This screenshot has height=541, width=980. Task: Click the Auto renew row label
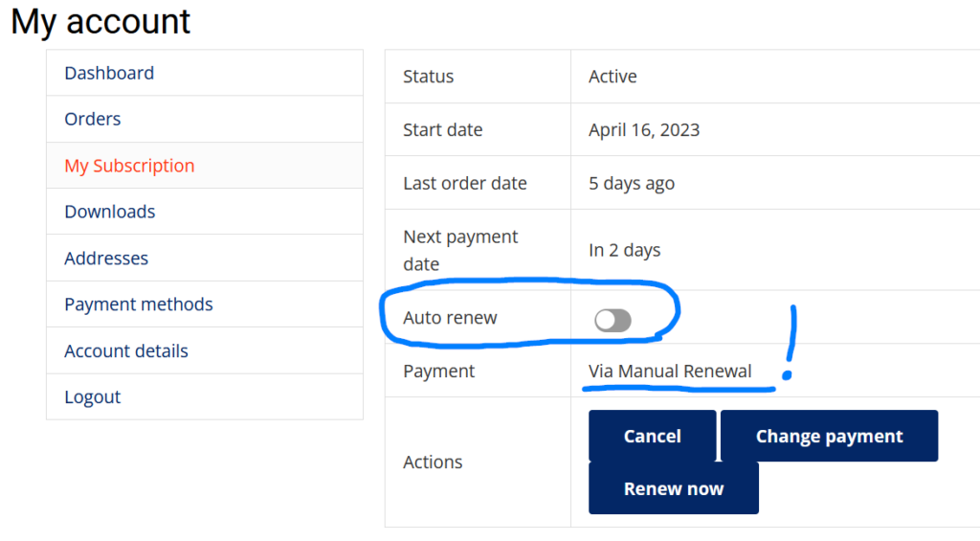coord(450,318)
